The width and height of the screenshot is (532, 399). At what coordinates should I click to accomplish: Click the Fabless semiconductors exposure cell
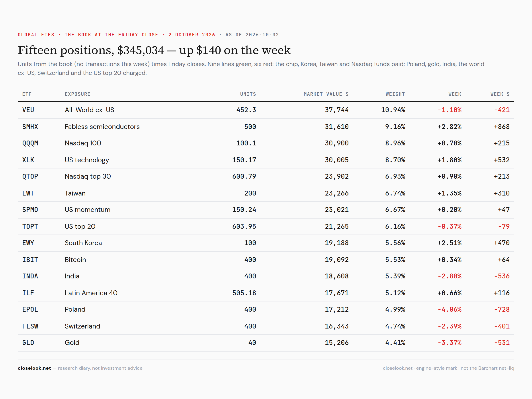102,127
